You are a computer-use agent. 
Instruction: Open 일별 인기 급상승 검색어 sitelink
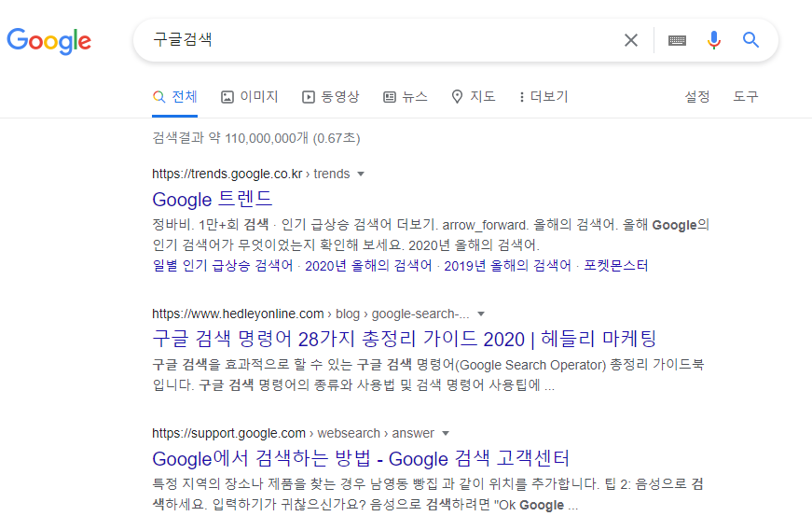pos(223,266)
